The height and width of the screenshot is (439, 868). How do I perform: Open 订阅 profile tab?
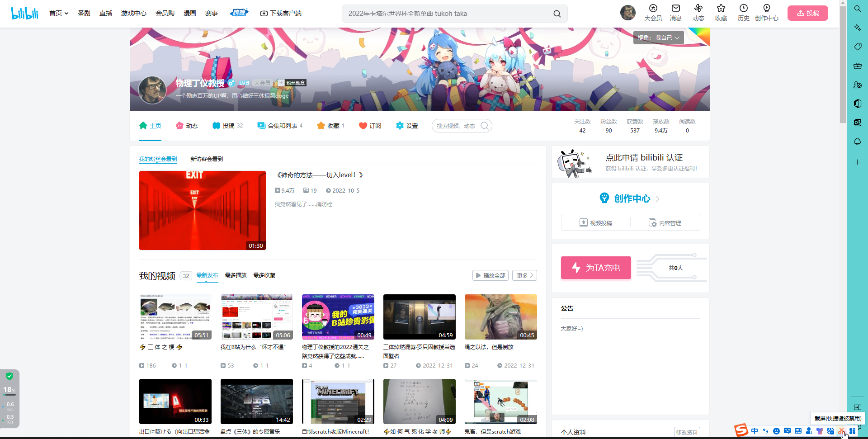(x=370, y=126)
